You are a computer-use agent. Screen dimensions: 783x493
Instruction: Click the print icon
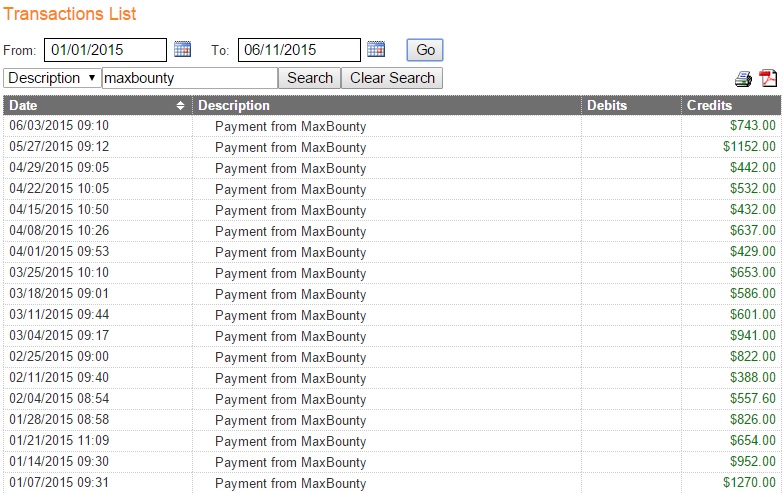pos(743,79)
